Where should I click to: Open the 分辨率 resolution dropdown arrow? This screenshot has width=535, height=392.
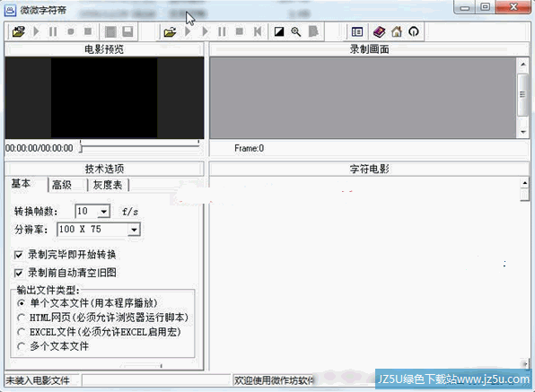[x=134, y=230]
